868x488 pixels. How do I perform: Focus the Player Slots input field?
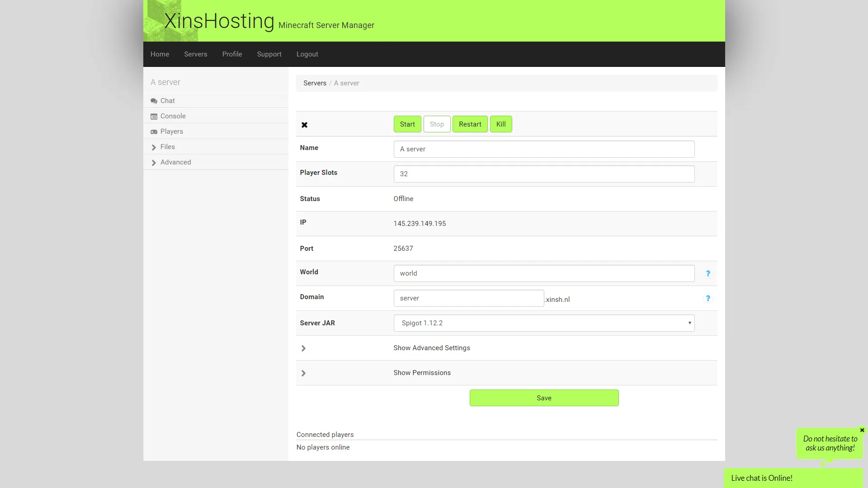[x=544, y=174]
